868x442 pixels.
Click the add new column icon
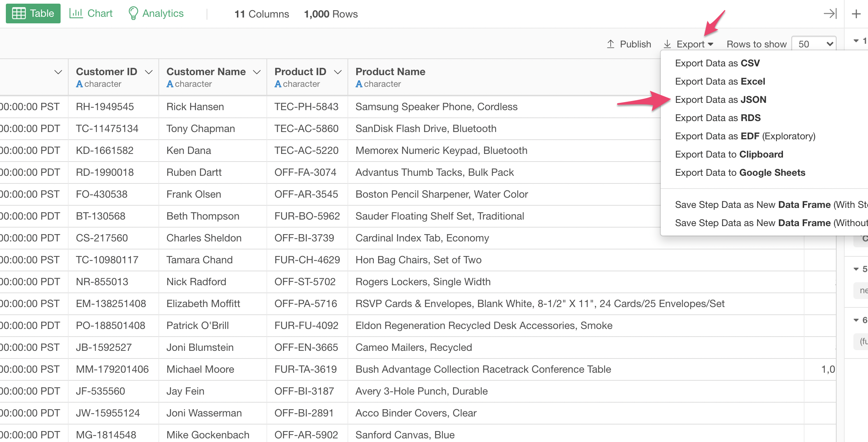pos(856,13)
